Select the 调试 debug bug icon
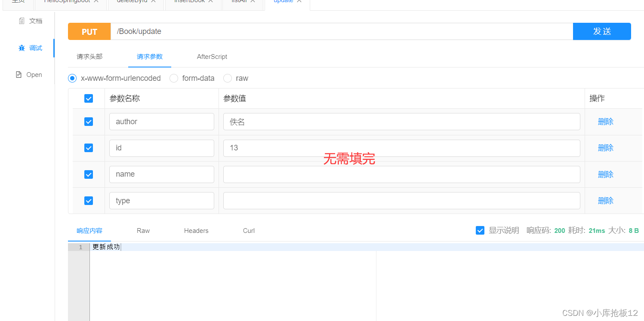 (x=22, y=48)
